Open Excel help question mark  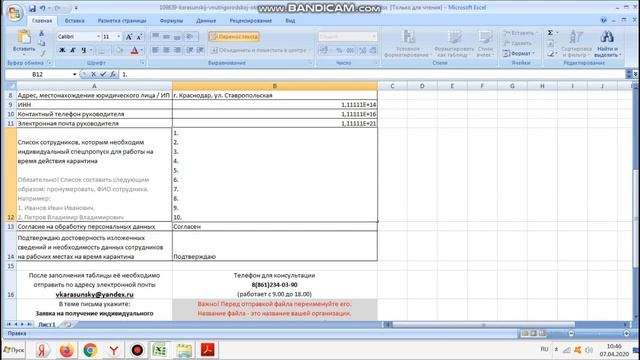(x=604, y=20)
